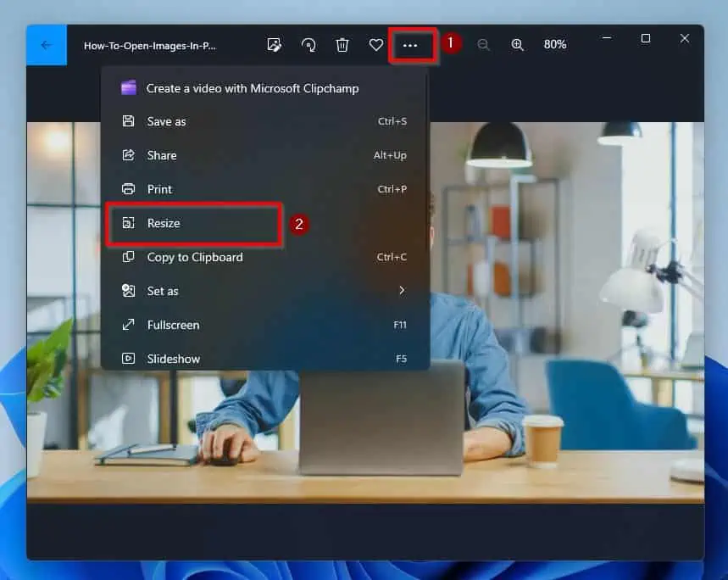Click the file name How-To-Open-Images-In-P...
The image size is (728, 580).
click(x=149, y=46)
